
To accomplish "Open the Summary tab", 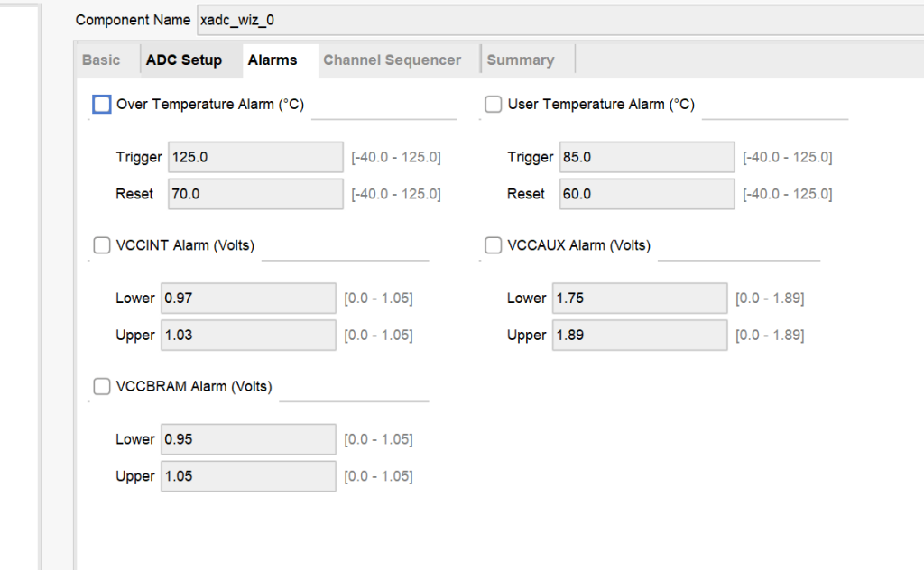I will (x=521, y=60).
